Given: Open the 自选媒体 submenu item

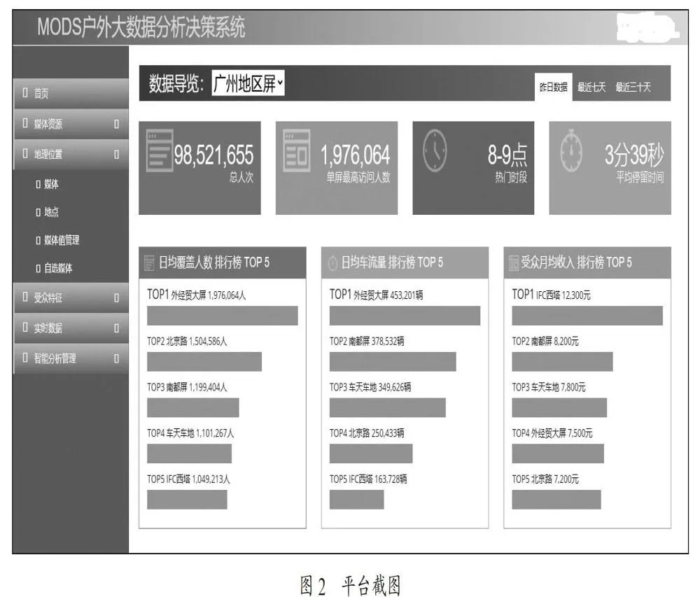Looking at the screenshot, I should 54,268.
